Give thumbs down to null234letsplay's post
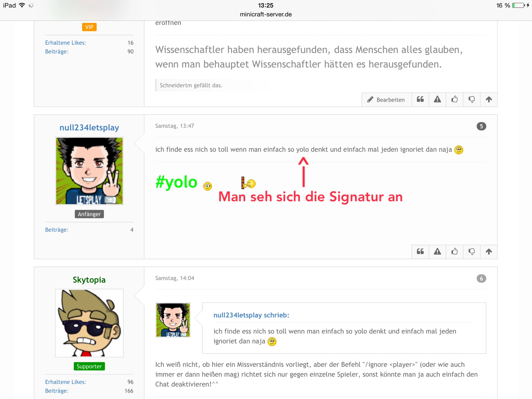Viewport: 532px width, 399px height. [471, 252]
